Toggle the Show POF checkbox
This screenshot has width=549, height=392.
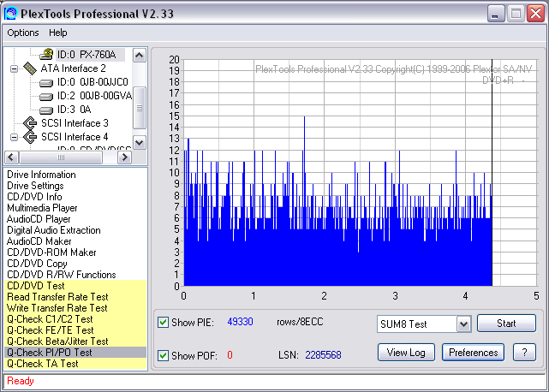(x=163, y=355)
